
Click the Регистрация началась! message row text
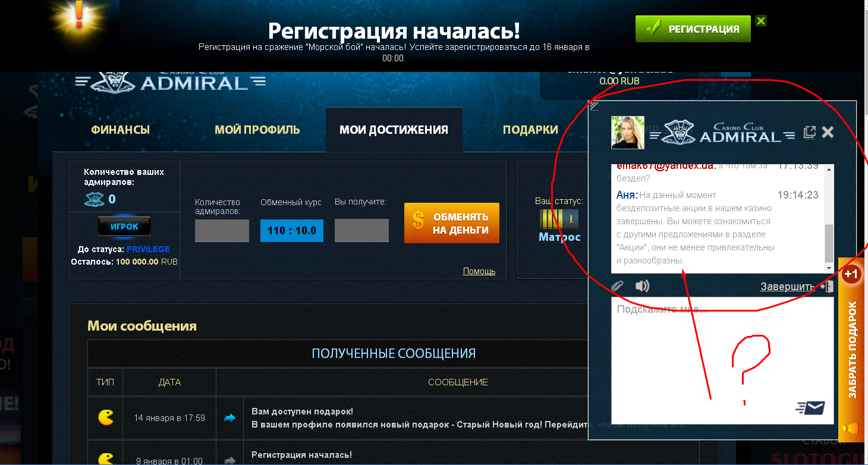(x=301, y=455)
